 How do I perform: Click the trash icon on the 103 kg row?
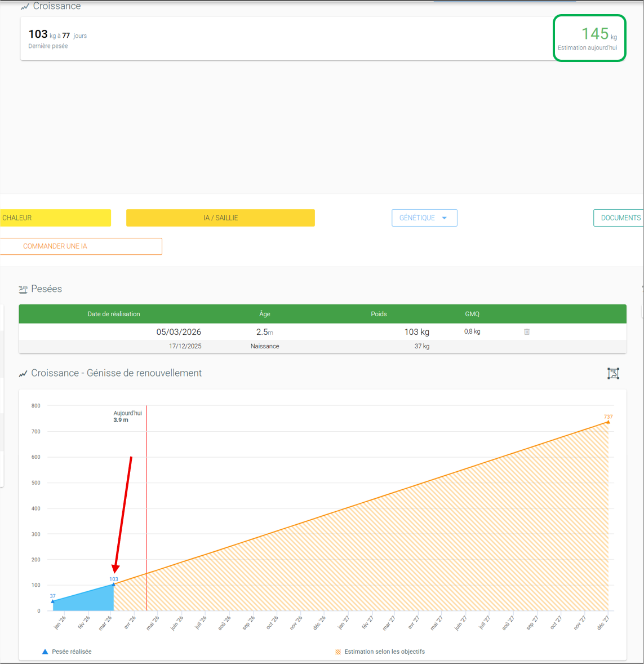pyautogui.click(x=527, y=331)
